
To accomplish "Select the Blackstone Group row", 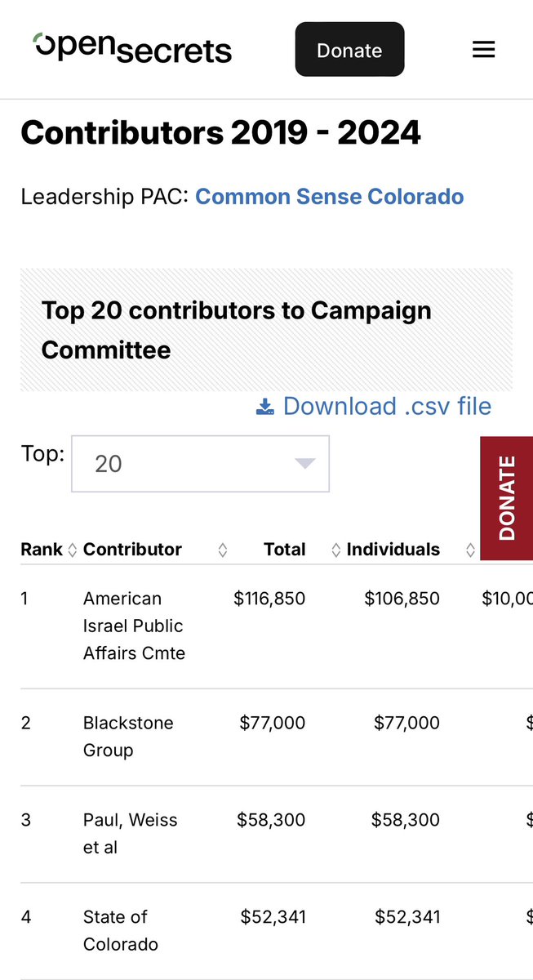I will (127, 736).
